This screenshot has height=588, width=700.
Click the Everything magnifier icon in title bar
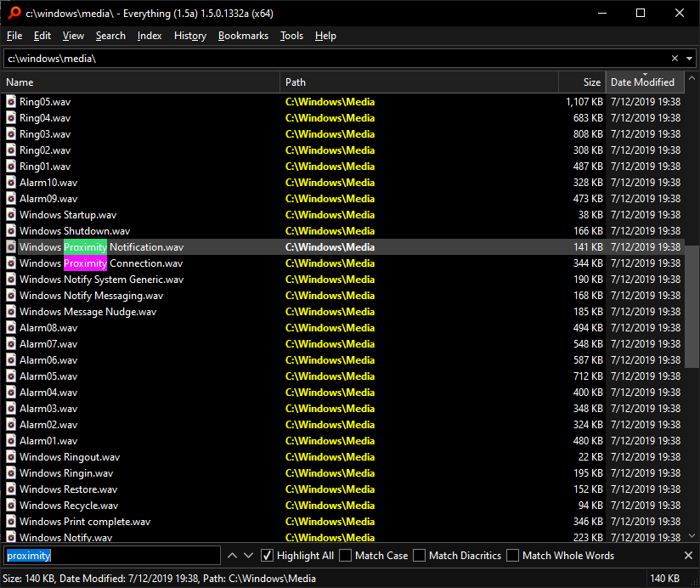pyautogui.click(x=12, y=13)
